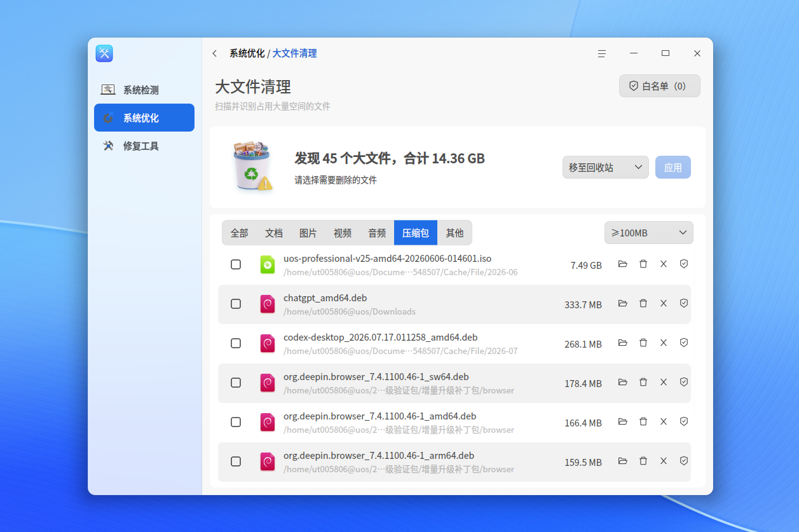The image size is (799, 532).
Task: Select the 压缩包 tab
Action: [416, 233]
